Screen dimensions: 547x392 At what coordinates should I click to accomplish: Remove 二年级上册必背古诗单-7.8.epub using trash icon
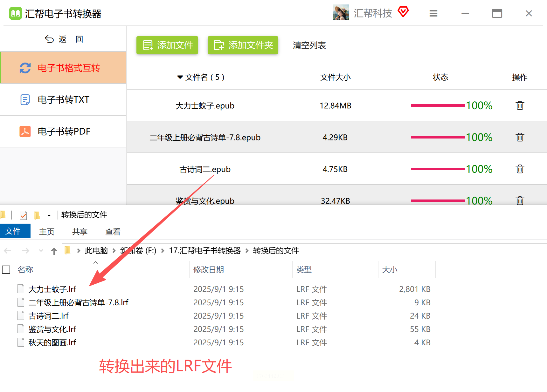click(x=520, y=137)
